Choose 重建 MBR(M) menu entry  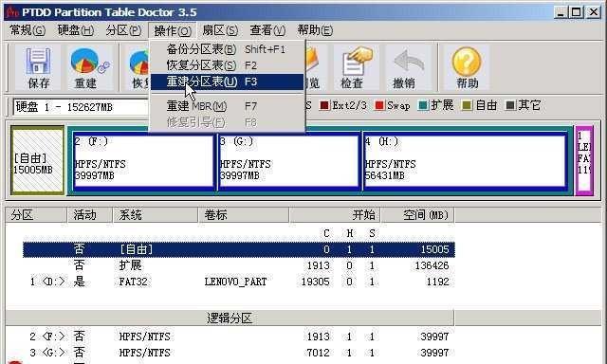point(227,105)
